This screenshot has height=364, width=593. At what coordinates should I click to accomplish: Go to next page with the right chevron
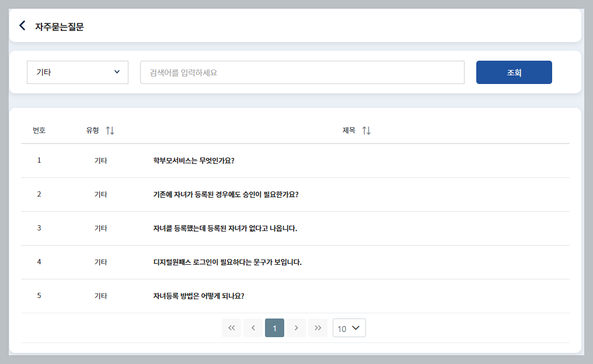(x=296, y=328)
